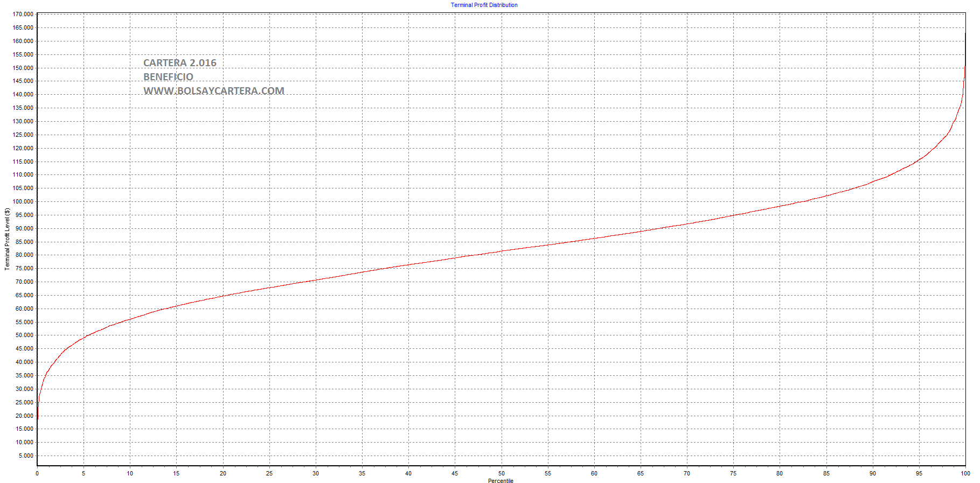The image size is (980, 483).
Task: Click the x-axis percentile label 90
Action: point(873,473)
